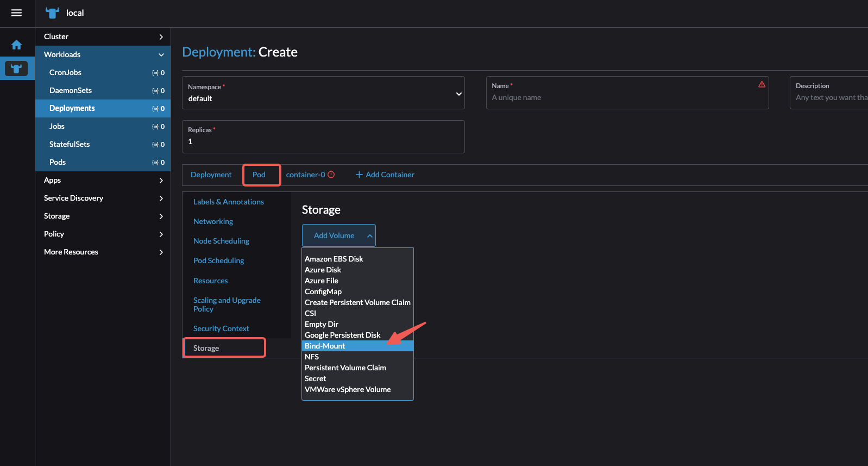Open the Resources side tab

click(x=211, y=281)
